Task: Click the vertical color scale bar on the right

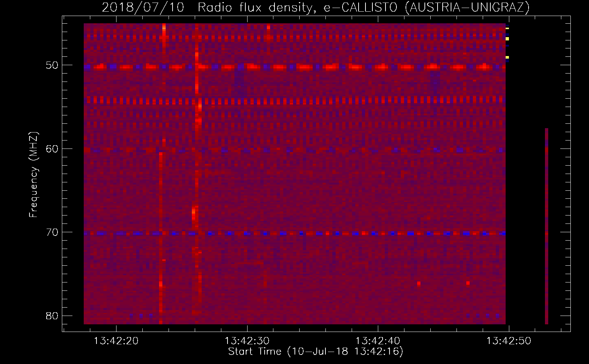Action: point(546,226)
